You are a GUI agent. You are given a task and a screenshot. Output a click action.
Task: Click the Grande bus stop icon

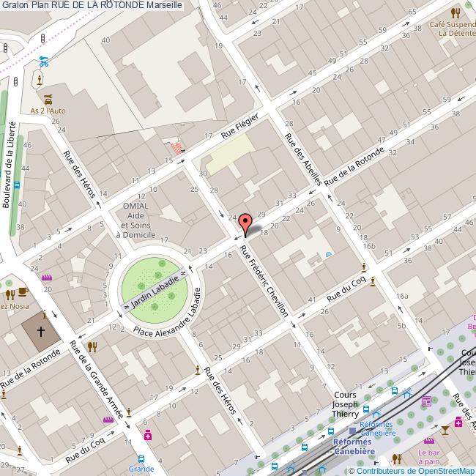click(141, 458)
